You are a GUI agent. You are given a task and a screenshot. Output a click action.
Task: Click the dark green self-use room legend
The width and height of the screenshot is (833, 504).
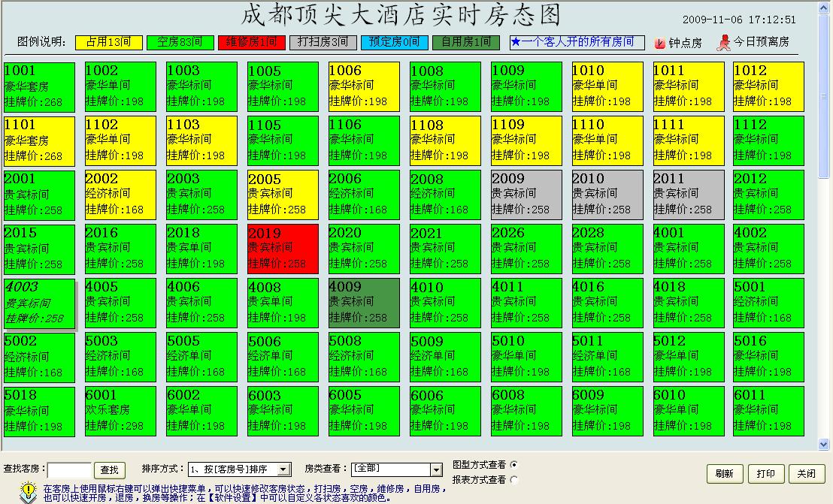pyautogui.click(x=466, y=43)
